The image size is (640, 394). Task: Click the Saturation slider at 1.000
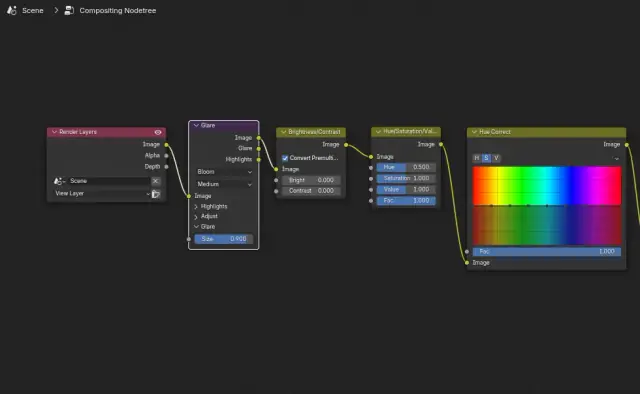406,178
